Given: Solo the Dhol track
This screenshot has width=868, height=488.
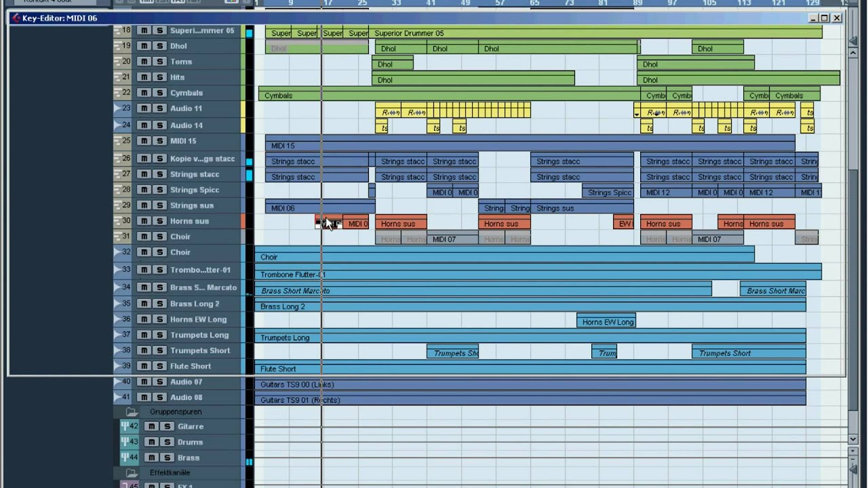Looking at the screenshot, I should [159, 46].
